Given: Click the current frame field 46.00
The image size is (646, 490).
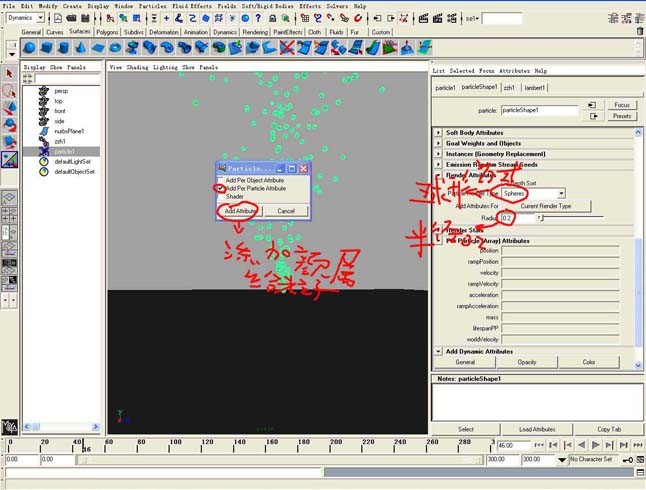Looking at the screenshot, I should [514, 445].
